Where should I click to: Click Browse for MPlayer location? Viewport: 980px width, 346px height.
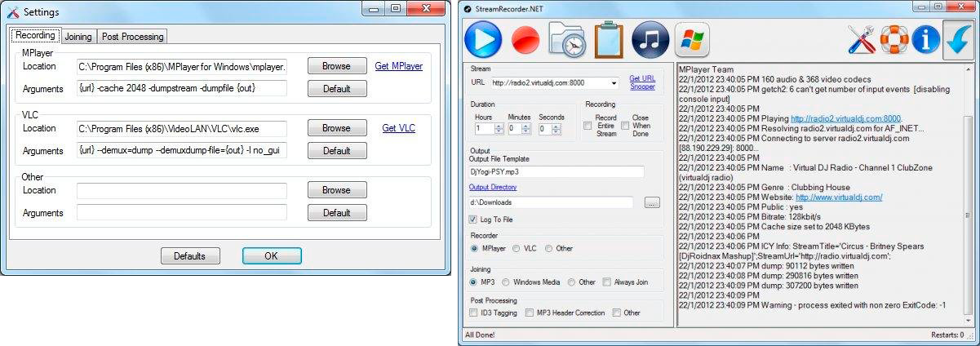337,66
